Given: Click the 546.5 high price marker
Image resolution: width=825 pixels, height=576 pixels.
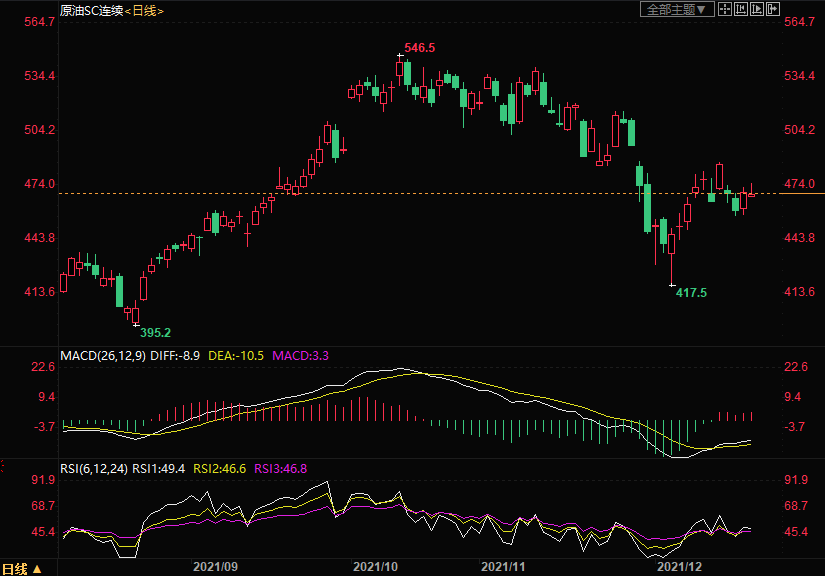Looking at the screenshot, I should pos(419,48).
